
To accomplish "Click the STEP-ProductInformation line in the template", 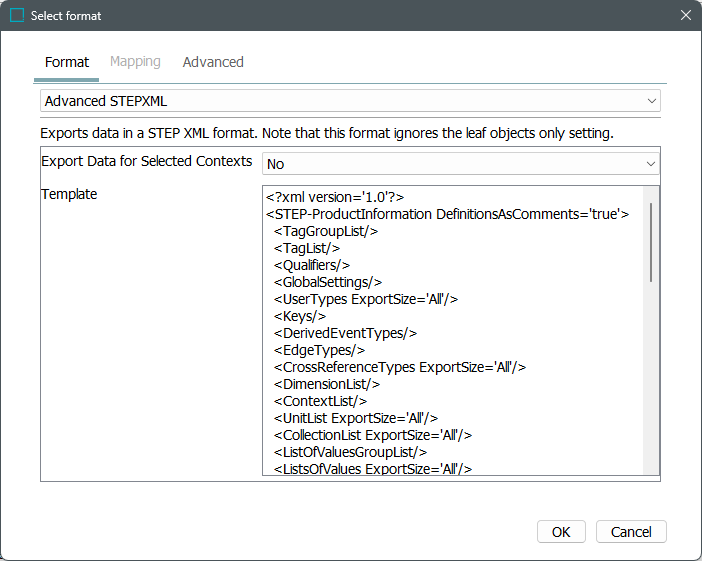I will point(446,214).
